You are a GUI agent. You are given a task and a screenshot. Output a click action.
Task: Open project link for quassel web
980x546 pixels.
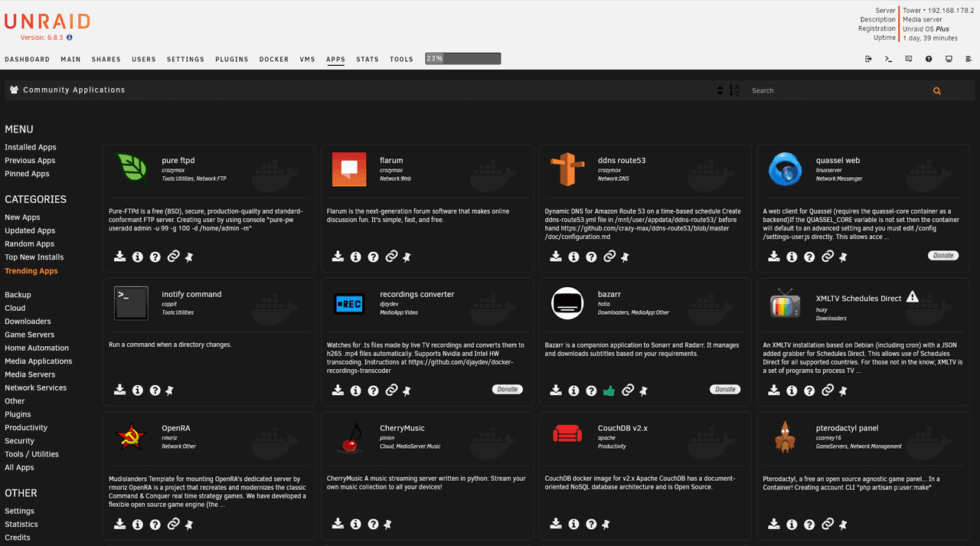828,257
